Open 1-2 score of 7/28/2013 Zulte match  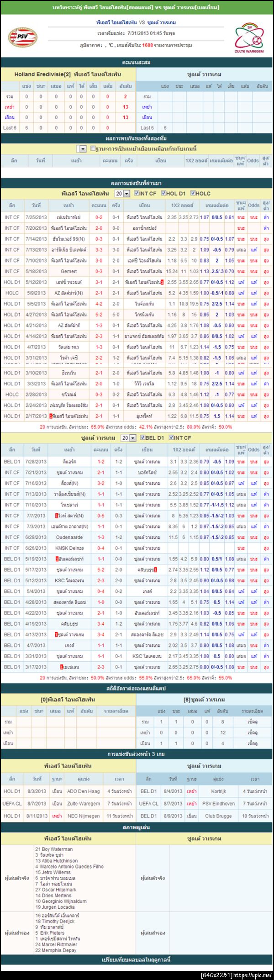[x=101, y=462]
